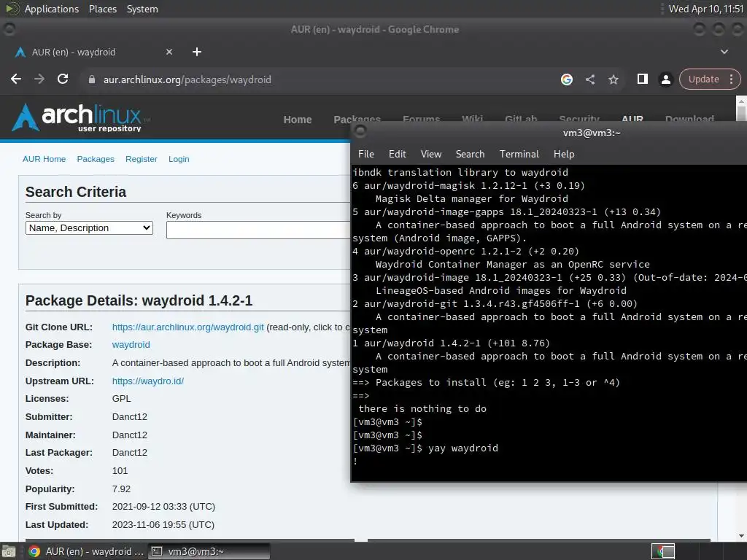The image size is (747, 560).
Task: Open a new Chrome tab
Action: click(x=197, y=52)
